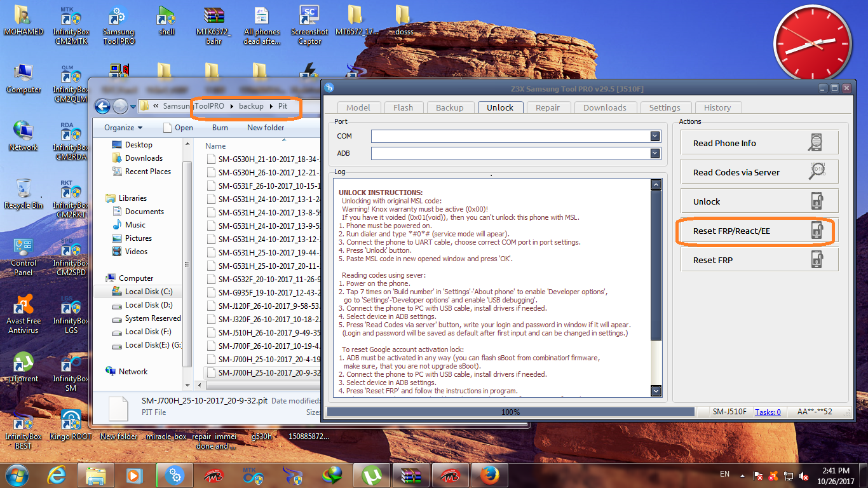This screenshot has width=868, height=488.
Task: Open Control Panel desktop icon
Action: point(24,257)
